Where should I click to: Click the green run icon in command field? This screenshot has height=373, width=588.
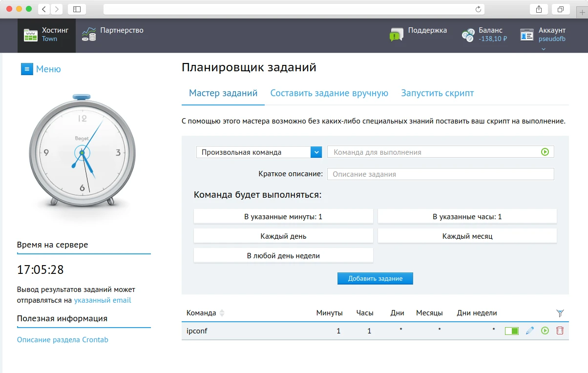[545, 152]
